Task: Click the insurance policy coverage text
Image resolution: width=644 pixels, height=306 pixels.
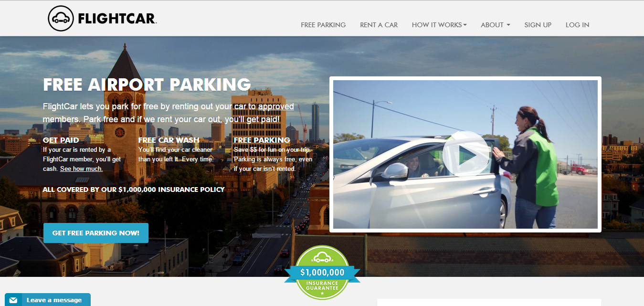Action: pos(134,190)
